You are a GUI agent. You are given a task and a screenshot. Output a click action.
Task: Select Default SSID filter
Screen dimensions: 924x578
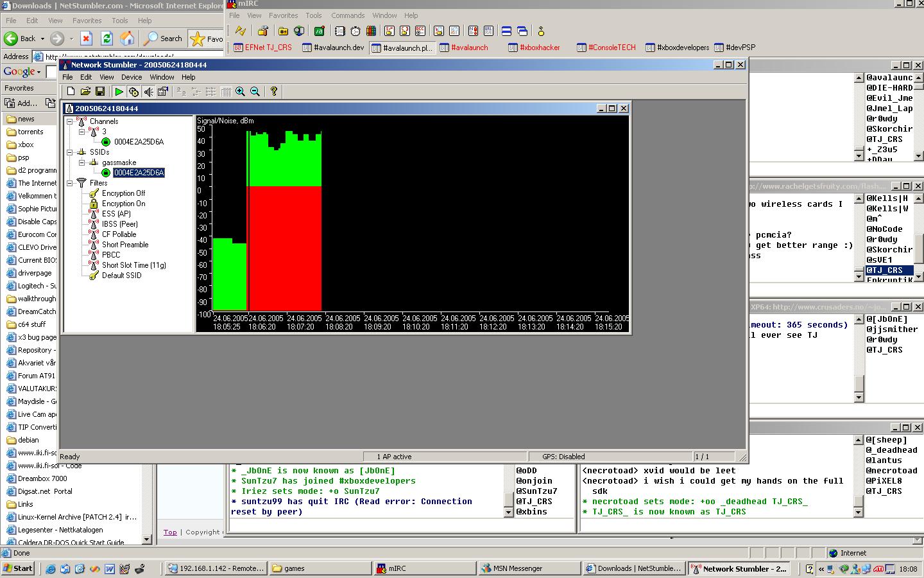(121, 276)
